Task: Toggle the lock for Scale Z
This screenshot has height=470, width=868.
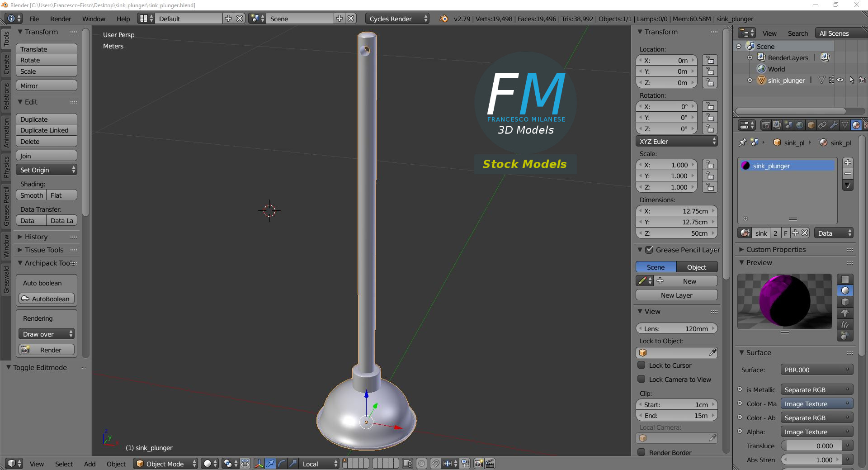Action: pos(710,187)
